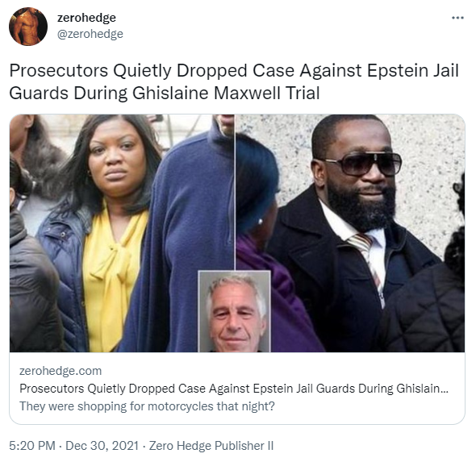
Task: Click the 5:20 PM timestamp
Action: (x=32, y=446)
